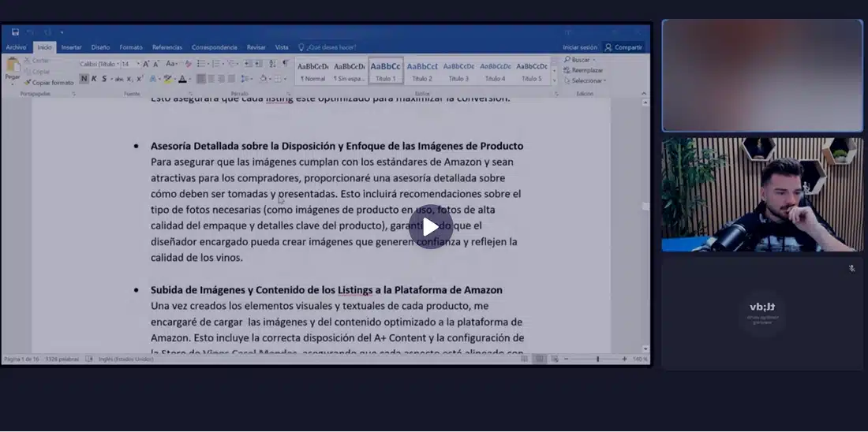868x432 pixels.
Task: Apply the Normal style
Action: click(x=312, y=72)
